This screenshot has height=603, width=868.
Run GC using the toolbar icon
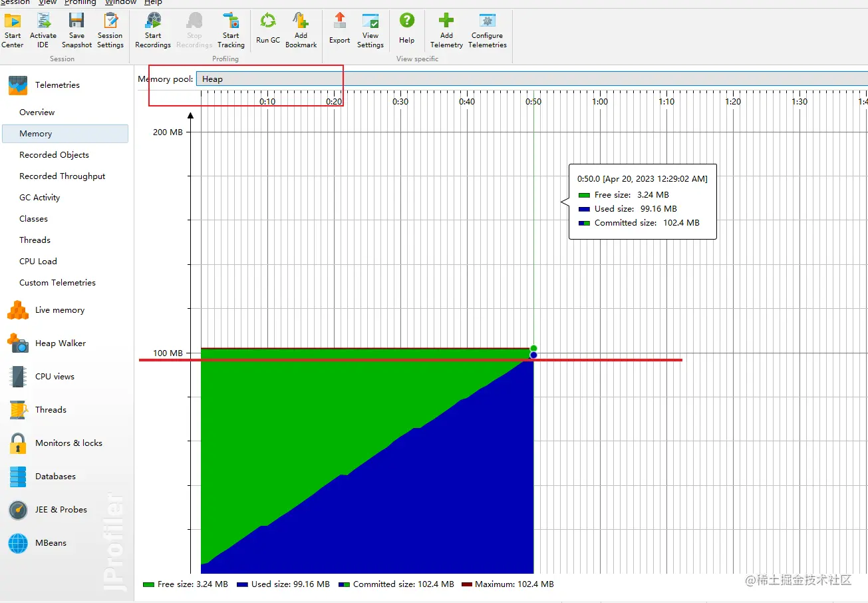[x=268, y=21]
